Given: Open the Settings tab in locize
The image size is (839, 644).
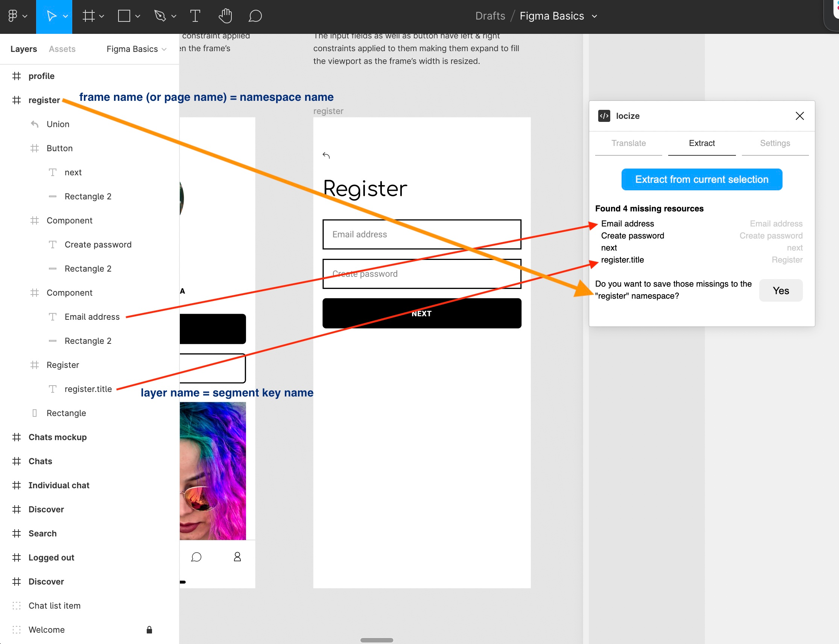Looking at the screenshot, I should [x=775, y=143].
